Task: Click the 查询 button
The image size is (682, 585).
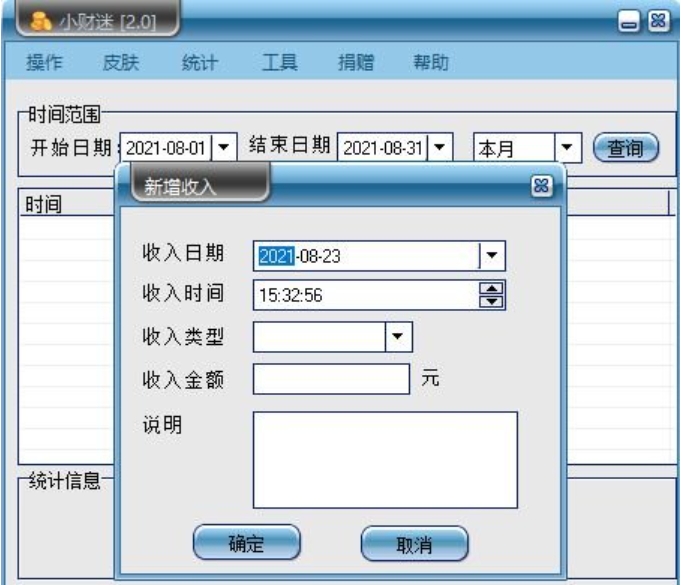Action: click(x=625, y=147)
